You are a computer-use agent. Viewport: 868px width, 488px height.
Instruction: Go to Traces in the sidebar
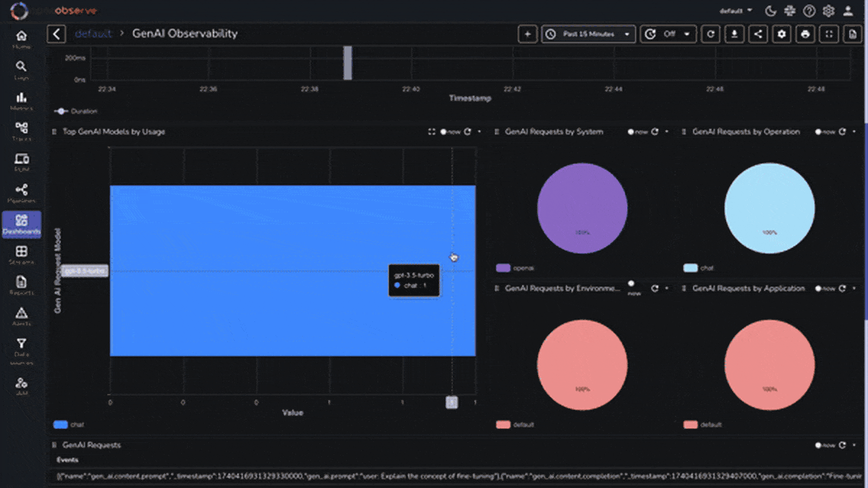[21, 131]
